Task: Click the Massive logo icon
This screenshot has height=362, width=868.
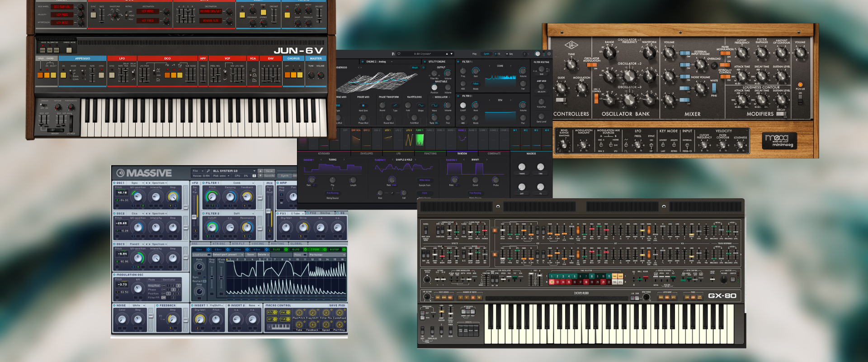Action: (120, 173)
